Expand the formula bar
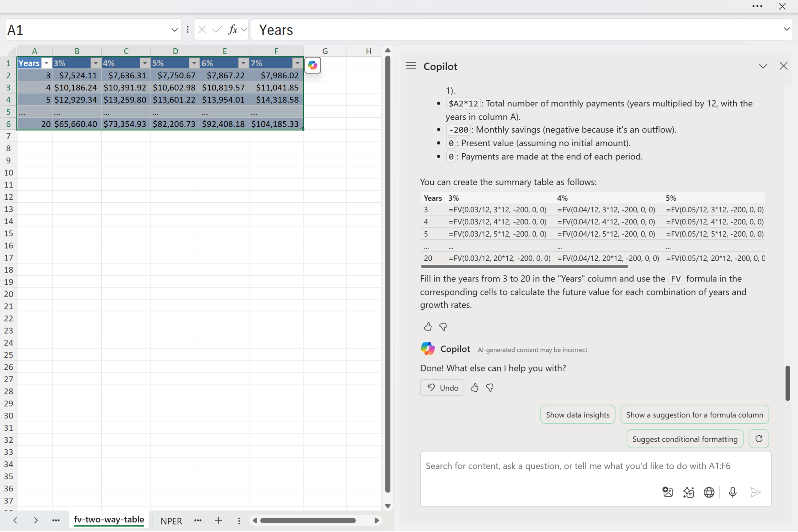The image size is (798, 532). (x=786, y=29)
